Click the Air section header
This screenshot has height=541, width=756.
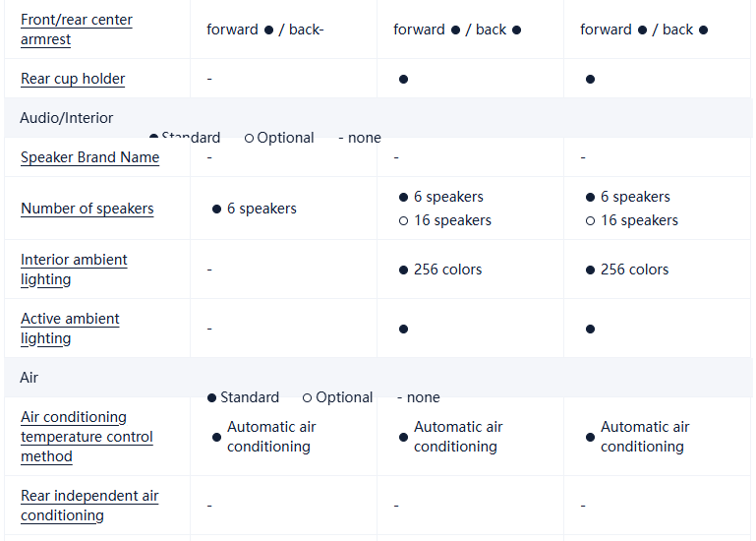[x=29, y=378]
